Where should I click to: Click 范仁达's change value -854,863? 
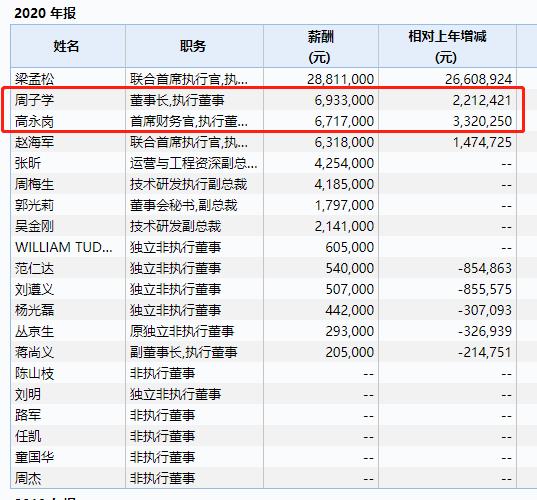click(485, 268)
